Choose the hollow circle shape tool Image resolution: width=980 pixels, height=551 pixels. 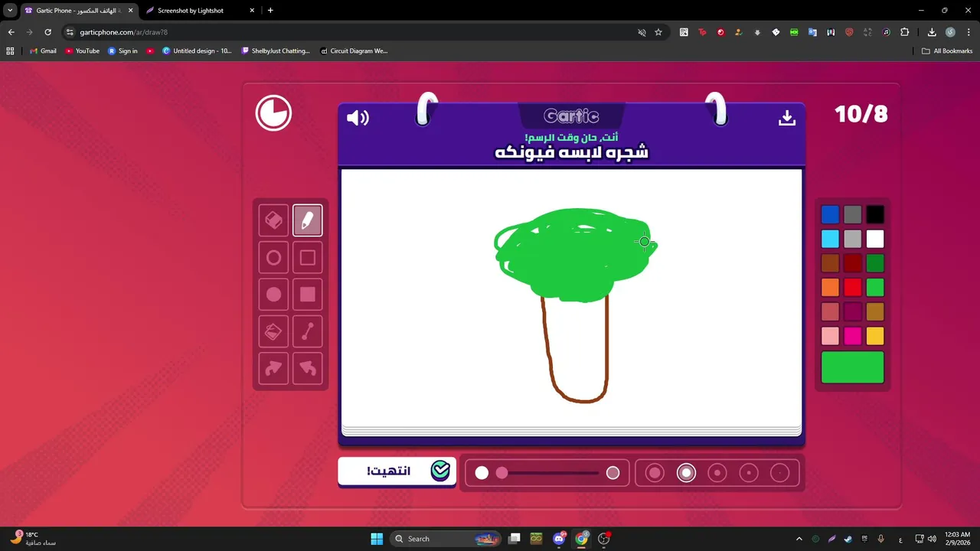pos(273,258)
